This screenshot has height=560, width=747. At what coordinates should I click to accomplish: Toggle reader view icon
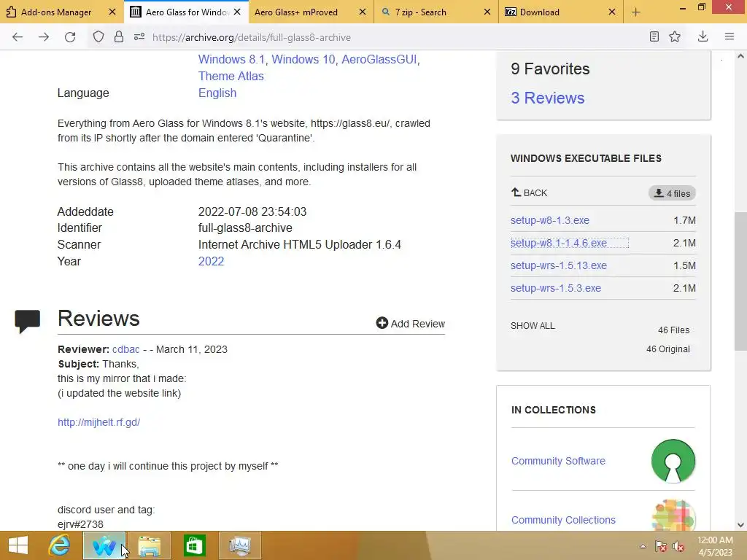coord(654,36)
